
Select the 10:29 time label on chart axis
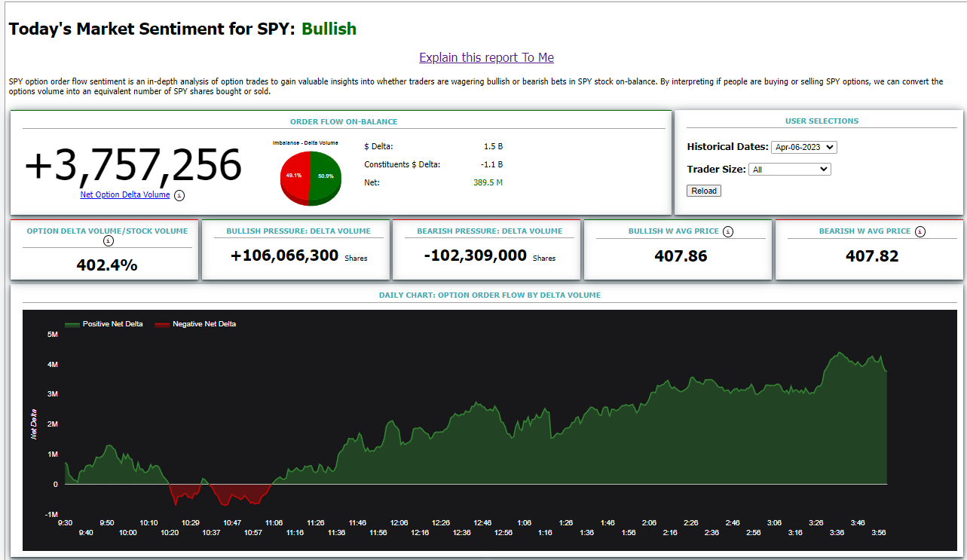coord(191,522)
